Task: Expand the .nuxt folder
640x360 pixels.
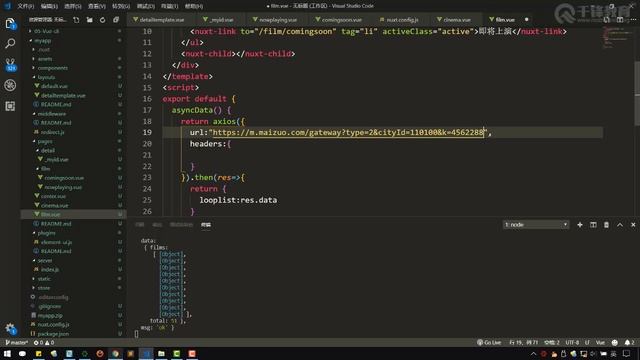Action: (x=44, y=49)
